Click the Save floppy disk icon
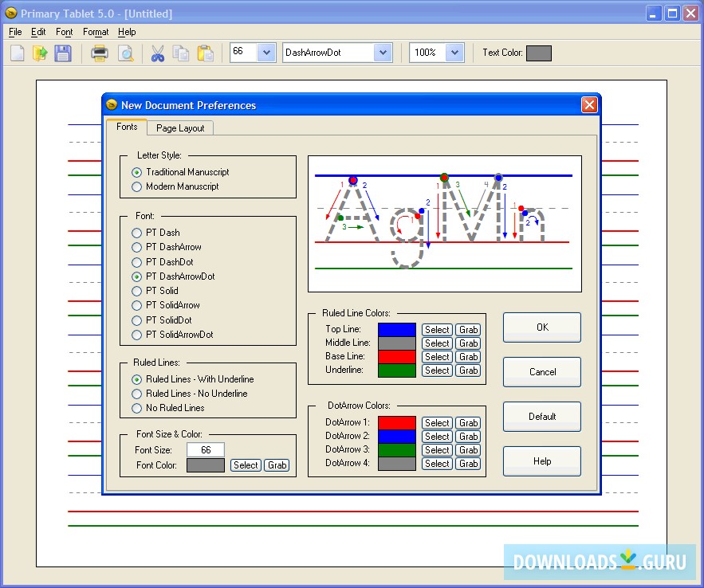Viewport: 704px width, 588px height. tap(62, 53)
